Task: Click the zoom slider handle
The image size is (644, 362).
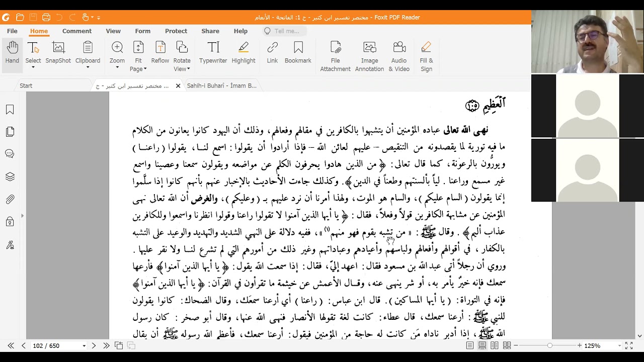Action: (549, 345)
